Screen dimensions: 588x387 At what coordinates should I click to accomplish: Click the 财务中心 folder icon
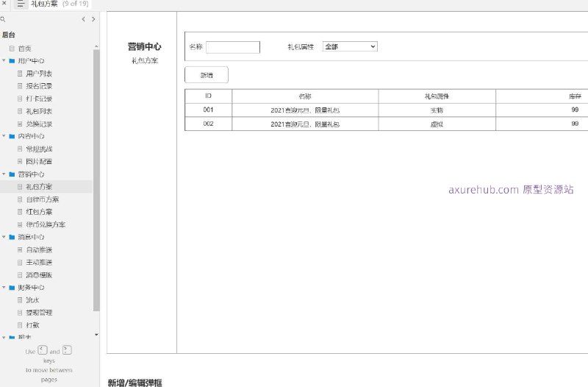12,288
